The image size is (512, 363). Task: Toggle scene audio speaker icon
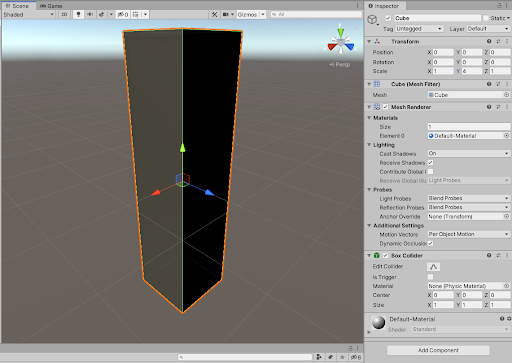[90, 14]
